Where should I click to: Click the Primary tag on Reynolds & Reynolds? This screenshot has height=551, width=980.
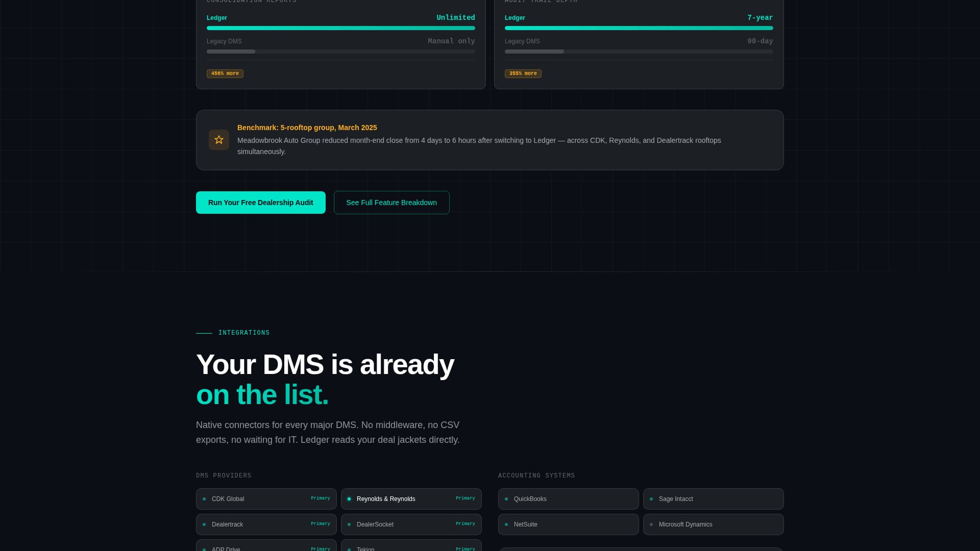coord(465,498)
